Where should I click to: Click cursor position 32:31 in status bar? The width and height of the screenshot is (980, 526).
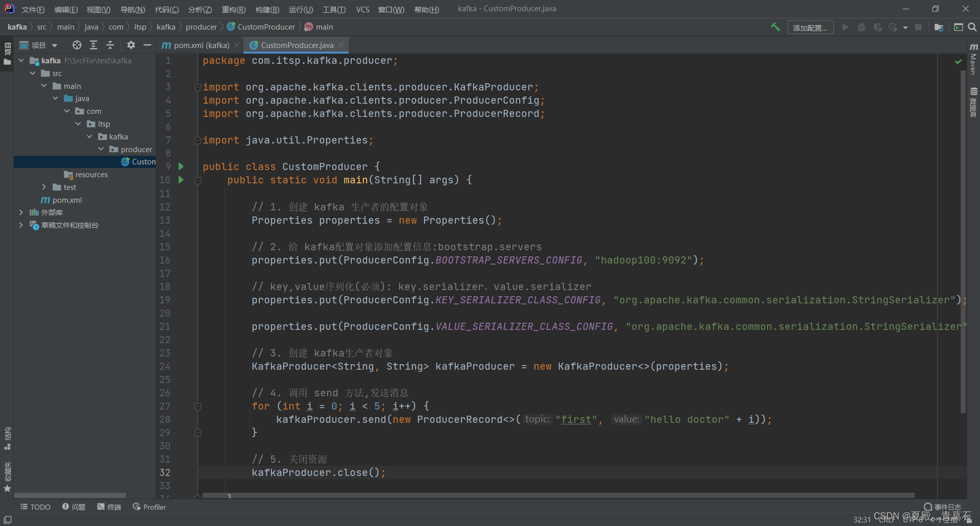(x=862, y=519)
